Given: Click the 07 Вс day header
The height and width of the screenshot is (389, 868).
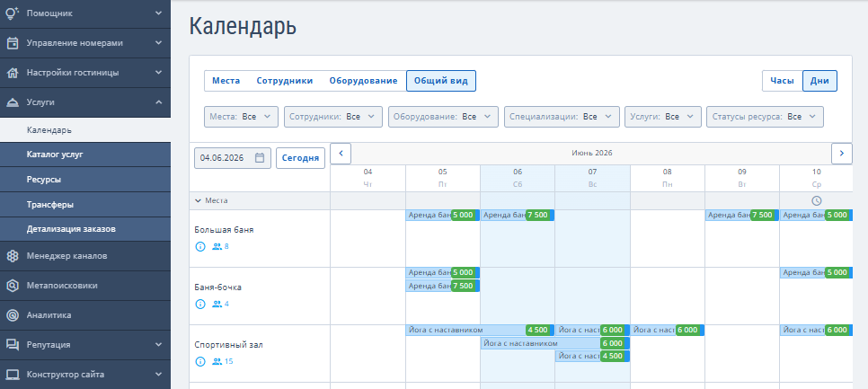Looking at the screenshot, I should coord(592,178).
